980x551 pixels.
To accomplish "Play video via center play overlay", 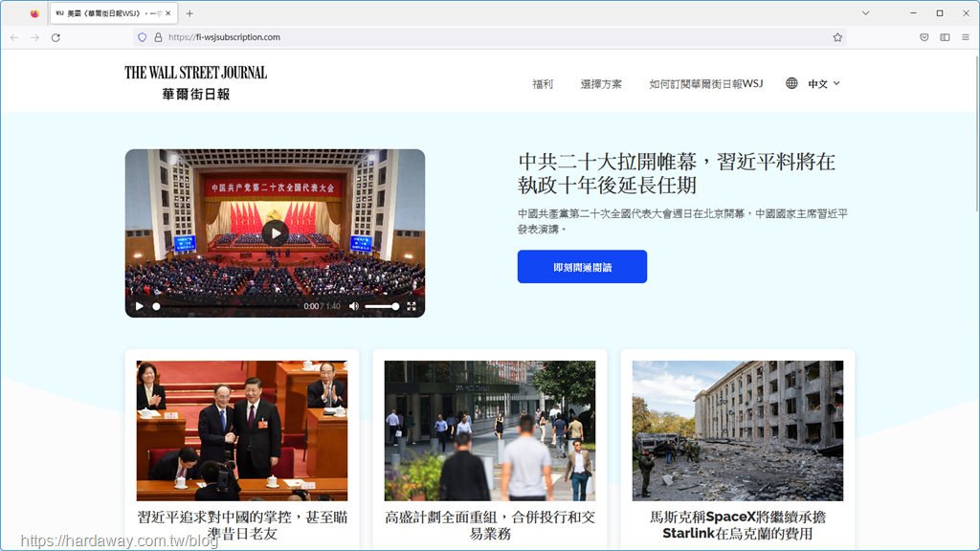I will coord(275,233).
